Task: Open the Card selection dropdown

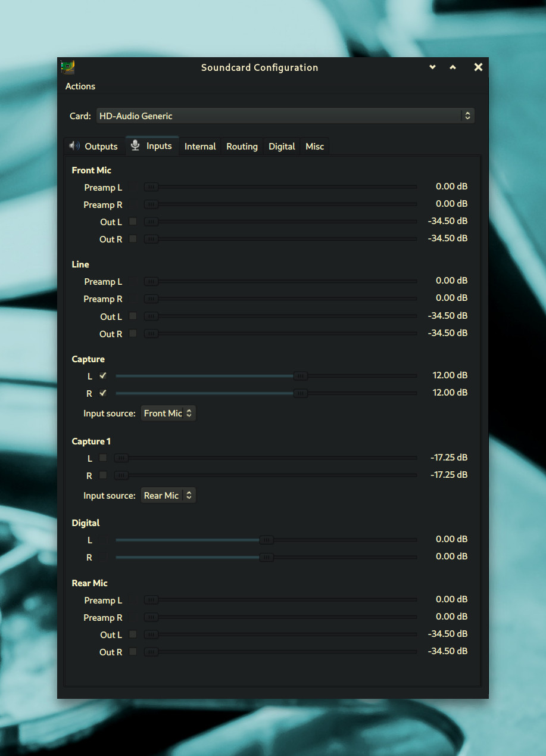Action: [x=285, y=116]
